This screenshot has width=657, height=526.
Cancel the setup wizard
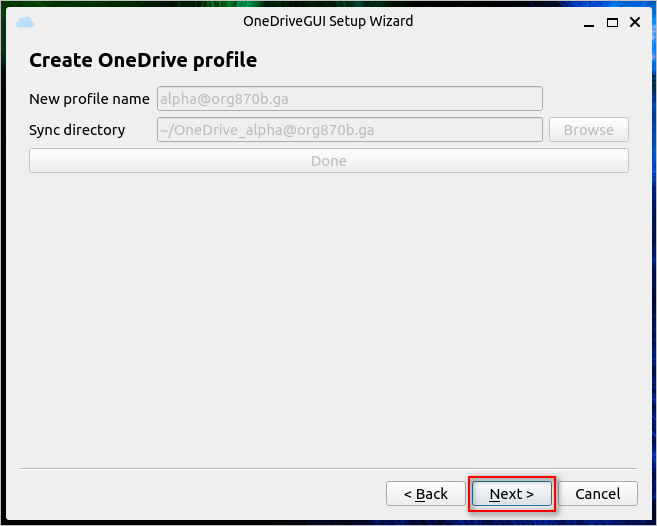click(x=598, y=494)
